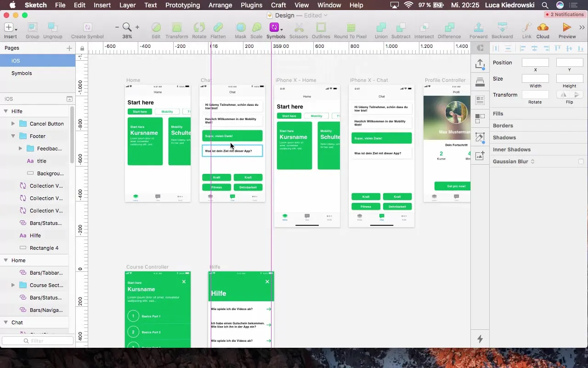Open the Layer menu

tap(127, 5)
